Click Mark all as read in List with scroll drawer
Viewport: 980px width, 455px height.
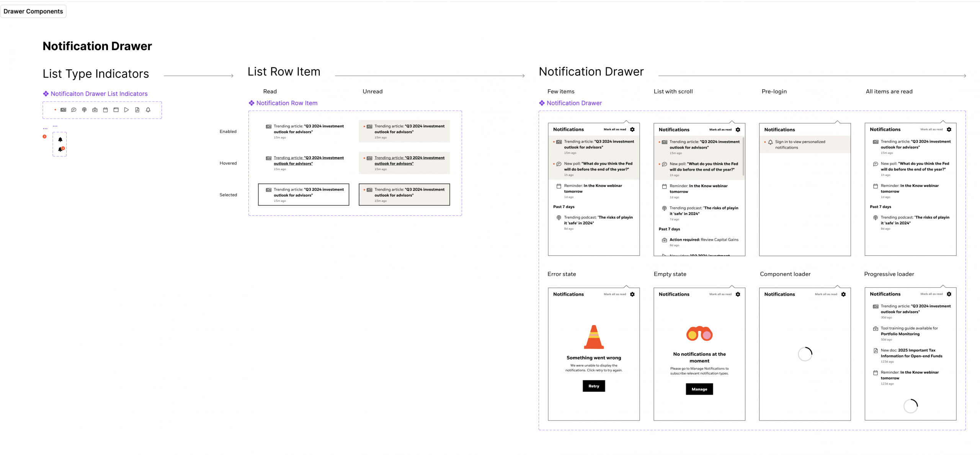click(720, 130)
